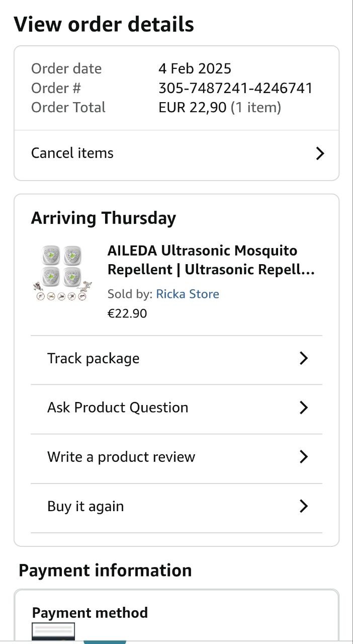Click the Cancel items chevron arrow

[x=320, y=153]
